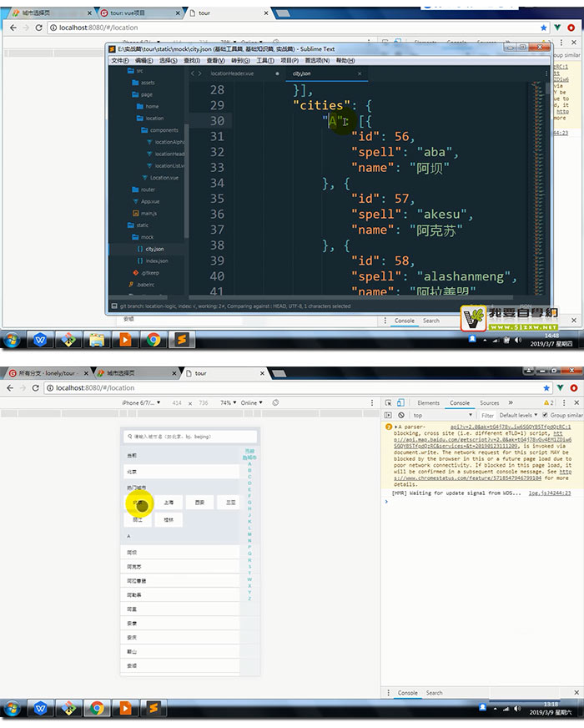Open the 查看(V) menu in Sublime Text

[216, 61]
